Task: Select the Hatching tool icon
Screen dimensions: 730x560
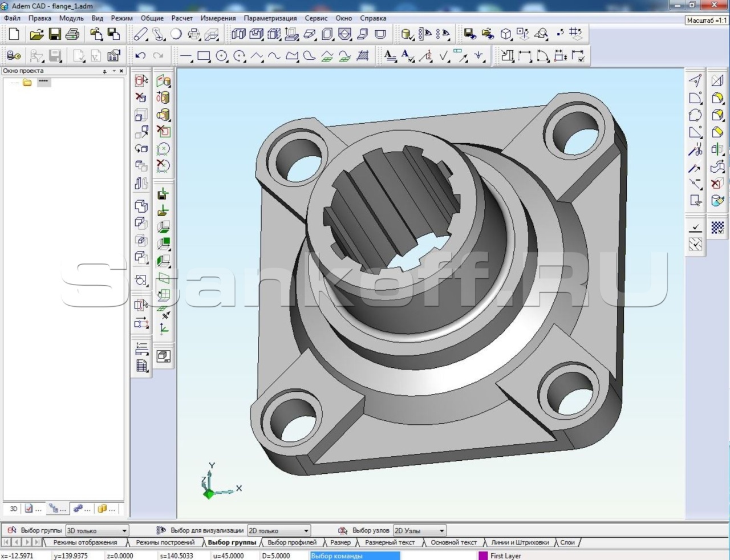Action: (x=363, y=56)
